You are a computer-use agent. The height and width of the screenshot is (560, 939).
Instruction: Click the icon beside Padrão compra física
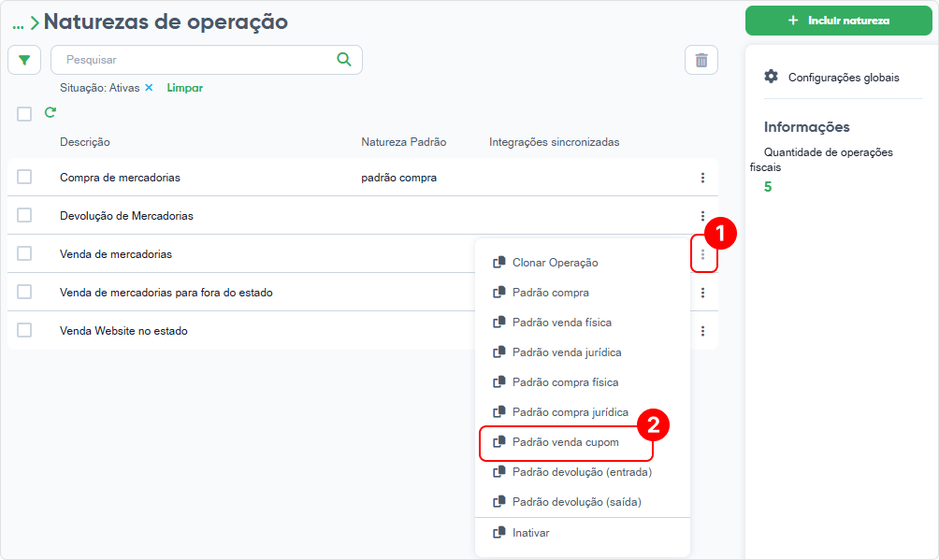[x=498, y=382]
